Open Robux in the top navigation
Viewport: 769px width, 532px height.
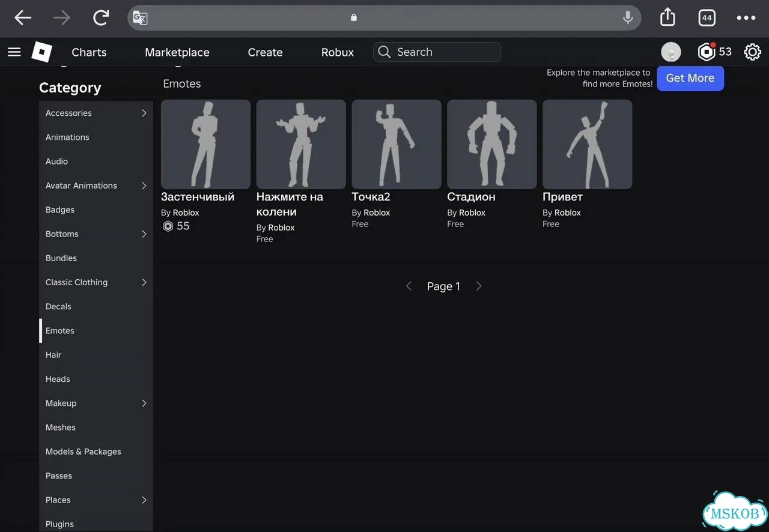pyautogui.click(x=338, y=52)
